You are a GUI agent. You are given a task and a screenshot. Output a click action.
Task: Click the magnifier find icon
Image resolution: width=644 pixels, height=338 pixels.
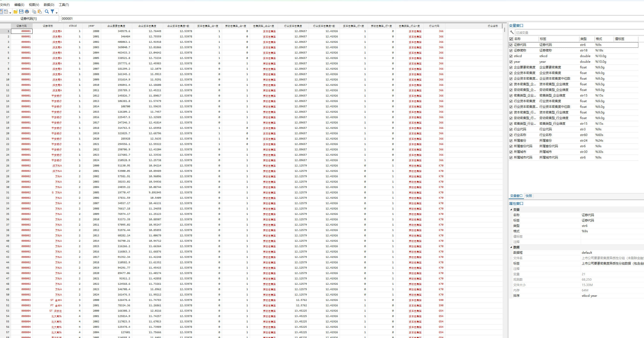click(x=47, y=12)
